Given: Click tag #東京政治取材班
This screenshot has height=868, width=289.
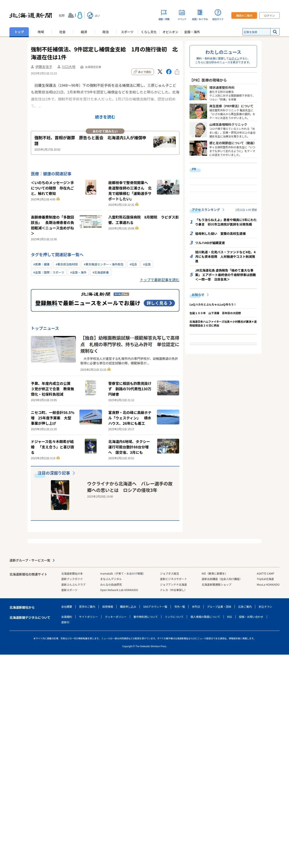Looking at the screenshot, I should coord(67,264).
